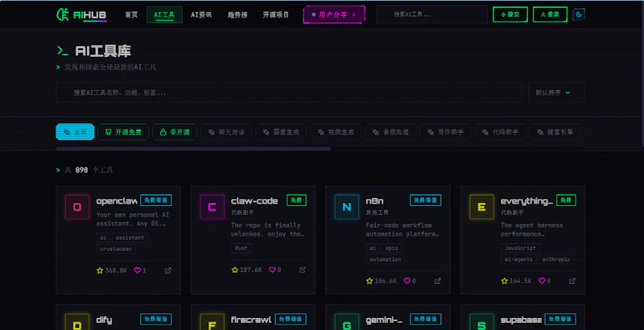
Task: Click the 免费 badge on claw-code
Action: (296, 200)
